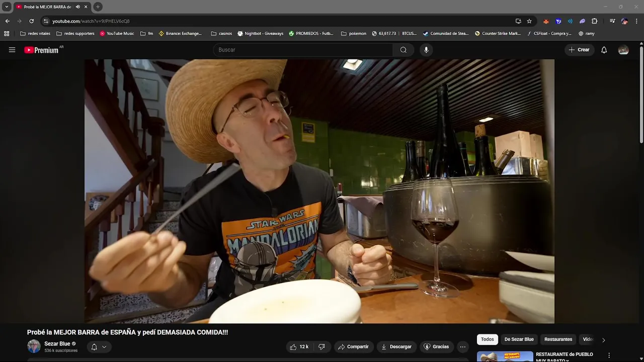The width and height of the screenshot is (644, 362).
Task: Open Chrome extensions puzzle icon
Action: [594, 21]
